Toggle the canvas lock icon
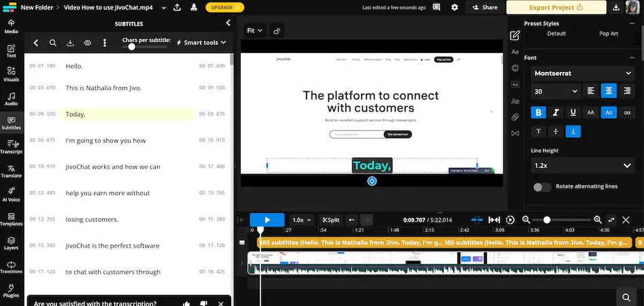Screen dimensions: 644x306 (x=277, y=31)
